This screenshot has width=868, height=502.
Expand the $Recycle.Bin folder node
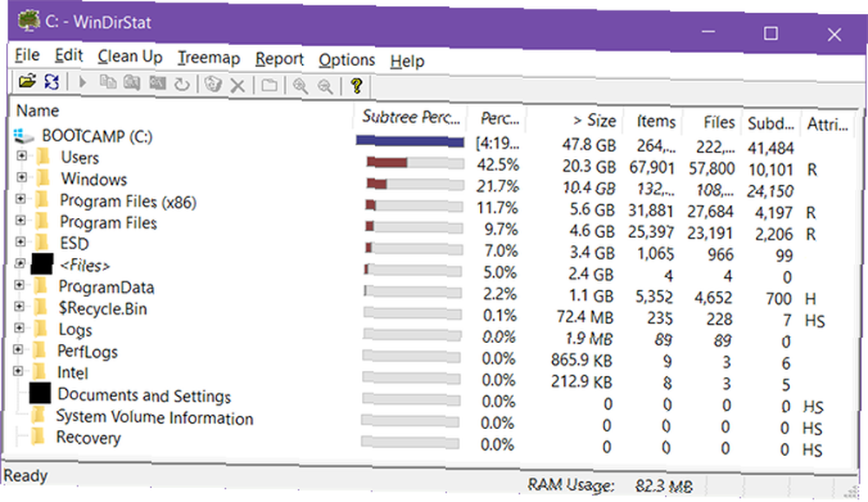coord(19,306)
